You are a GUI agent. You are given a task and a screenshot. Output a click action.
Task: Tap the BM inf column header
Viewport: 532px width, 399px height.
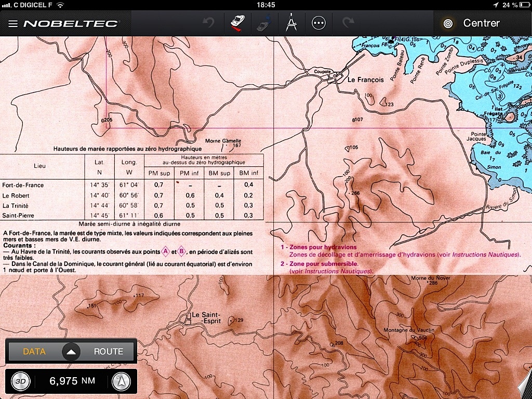pos(249,174)
